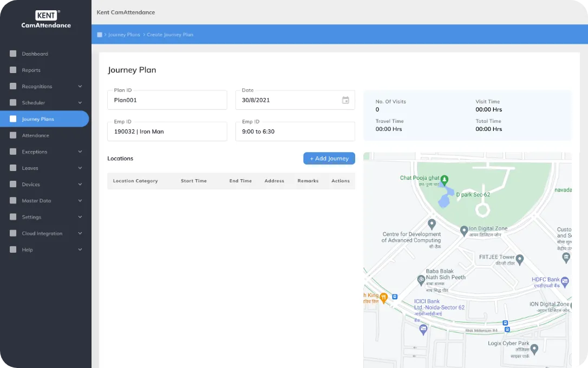This screenshot has width=588, height=368.
Task: Click the breadcrumb home icon
Action: point(100,35)
